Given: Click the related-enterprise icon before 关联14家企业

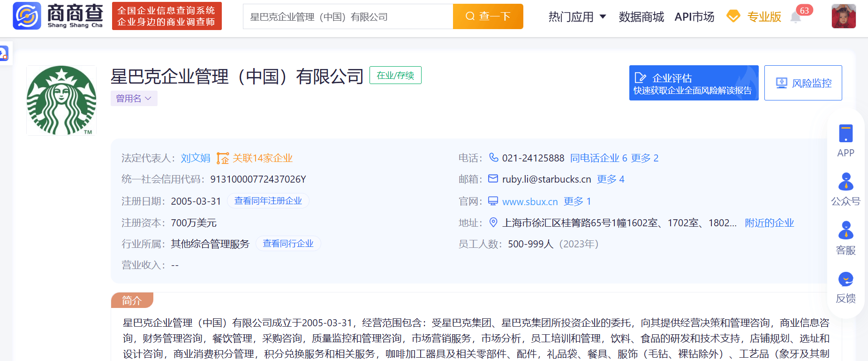Looking at the screenshot, I should click(x=223, y=158).
